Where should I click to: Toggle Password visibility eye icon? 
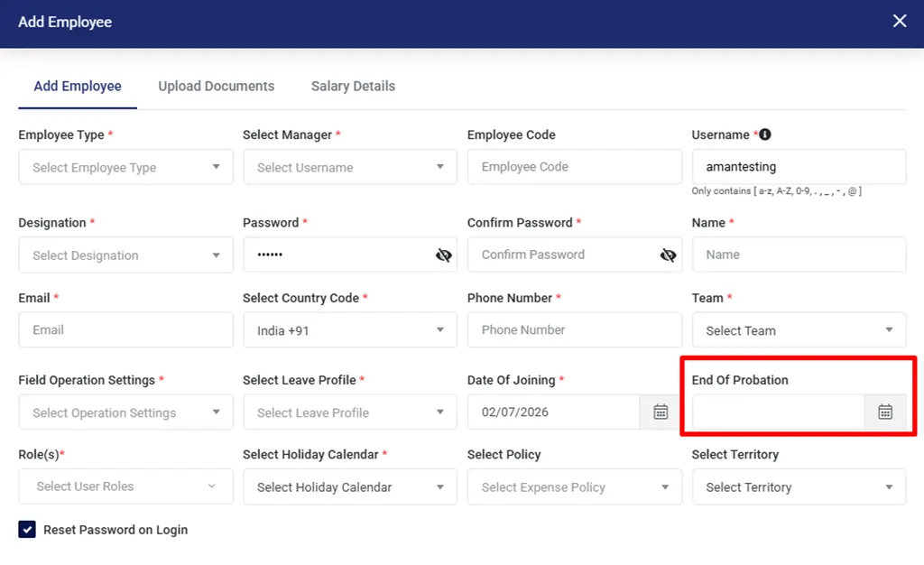tap(443, 255)
